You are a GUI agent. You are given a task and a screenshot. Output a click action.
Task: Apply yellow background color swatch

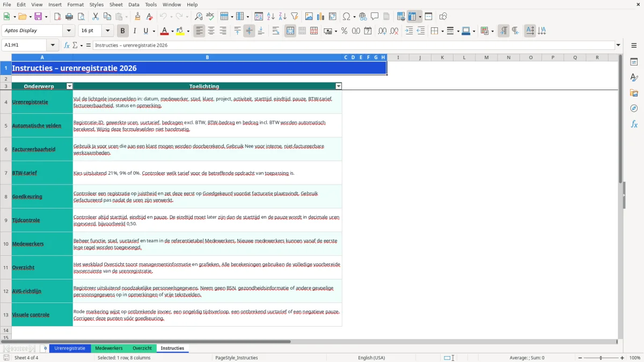(181, 31)
